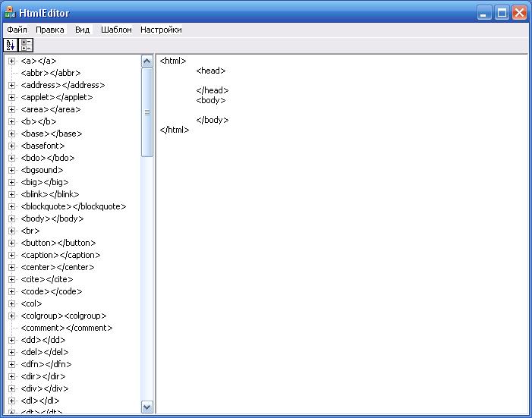Click the categorized view toolbar icon
This screenshot has height=418, width=532.
26,45
